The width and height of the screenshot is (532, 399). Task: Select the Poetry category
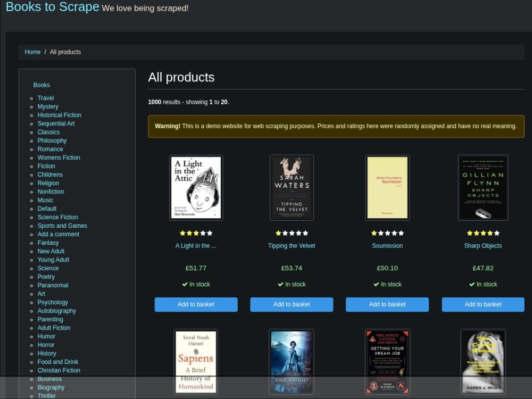pos(46,277)
